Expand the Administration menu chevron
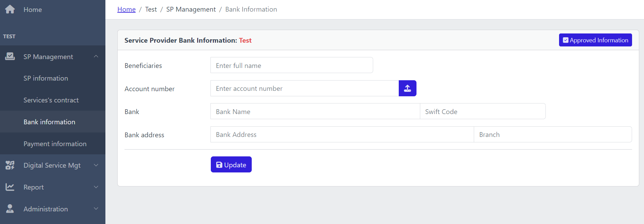The image size is (644, 224). pos(96,209)
